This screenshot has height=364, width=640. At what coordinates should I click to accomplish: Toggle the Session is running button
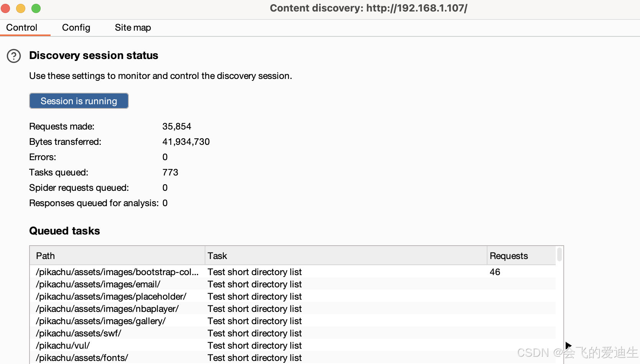tap(79, 101)
